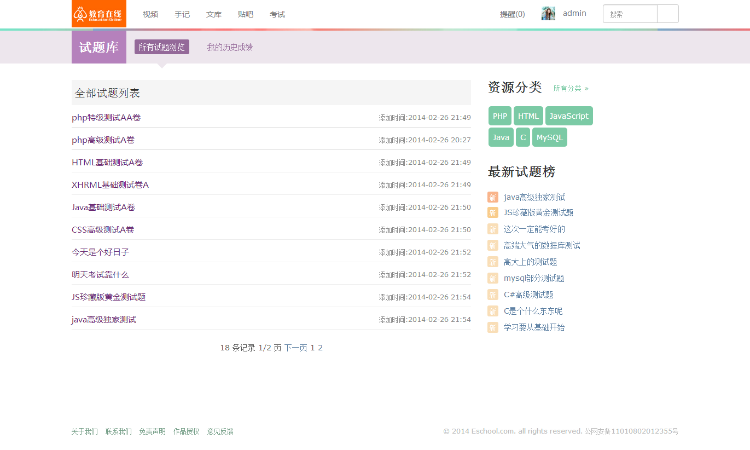Click the 全部试题列表 list header

tap(271, 93)
